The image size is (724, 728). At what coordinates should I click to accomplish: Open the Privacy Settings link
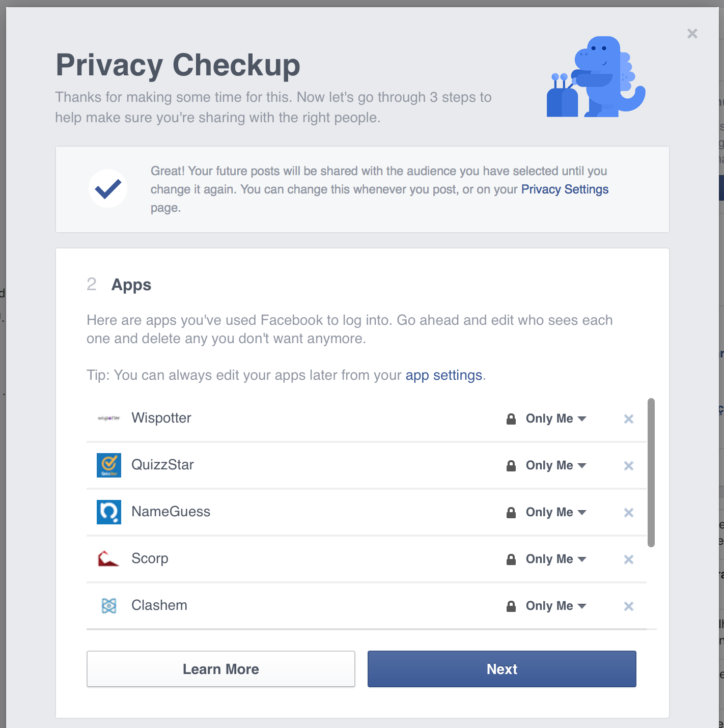tap(565, 189)
